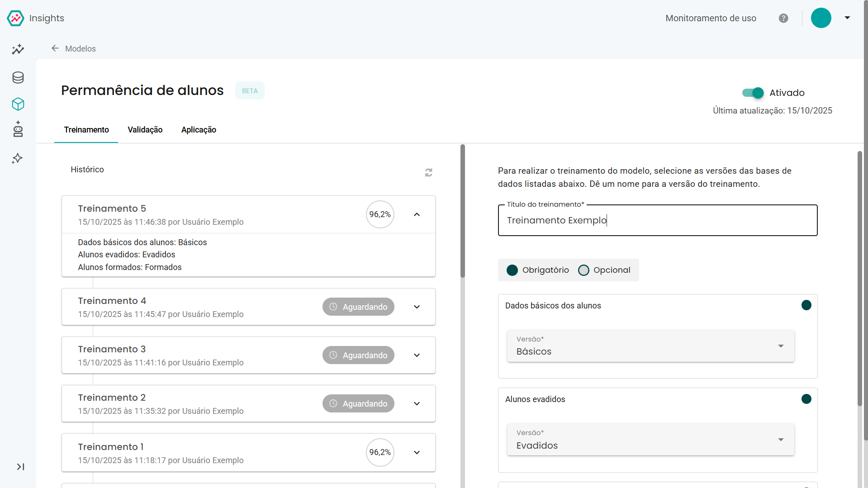Open the analytics sparkle chart sidebar icon
868x488 pixels.
pos(18,49)
